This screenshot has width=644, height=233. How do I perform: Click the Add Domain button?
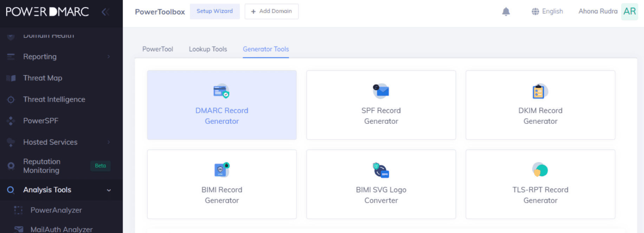click(272, 11)
